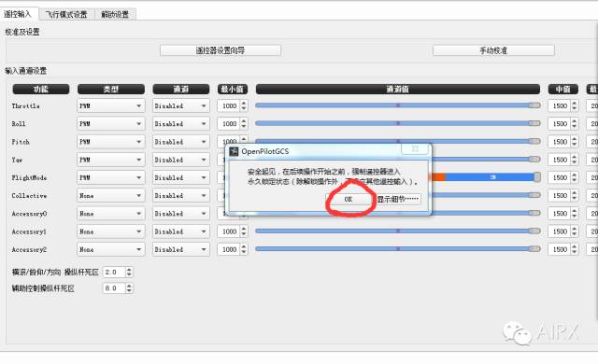Click the 中值 column header

(x=563, y=89)
